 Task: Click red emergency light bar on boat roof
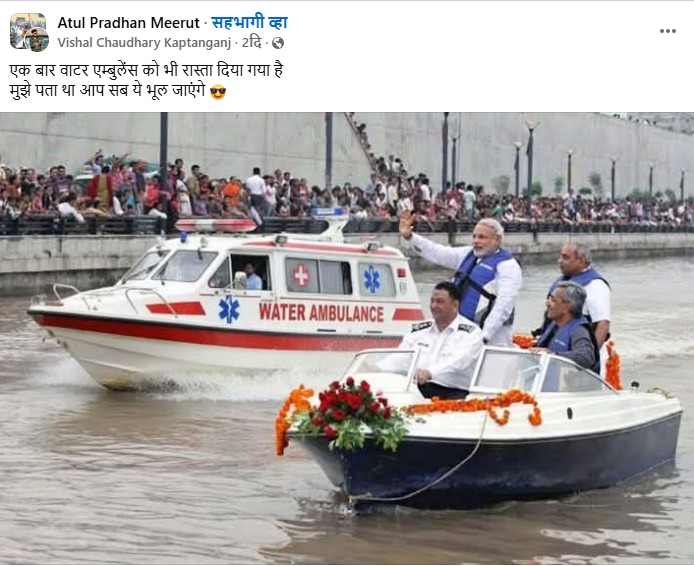tap(216, 225)
